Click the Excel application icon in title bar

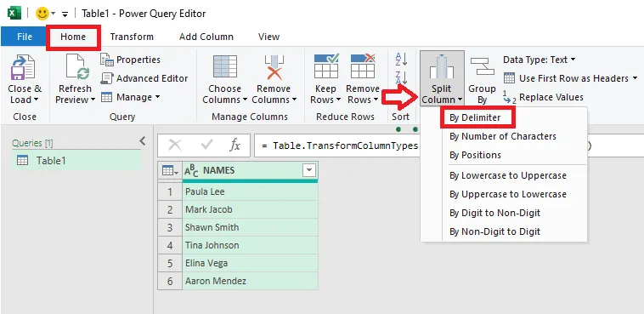14,13
